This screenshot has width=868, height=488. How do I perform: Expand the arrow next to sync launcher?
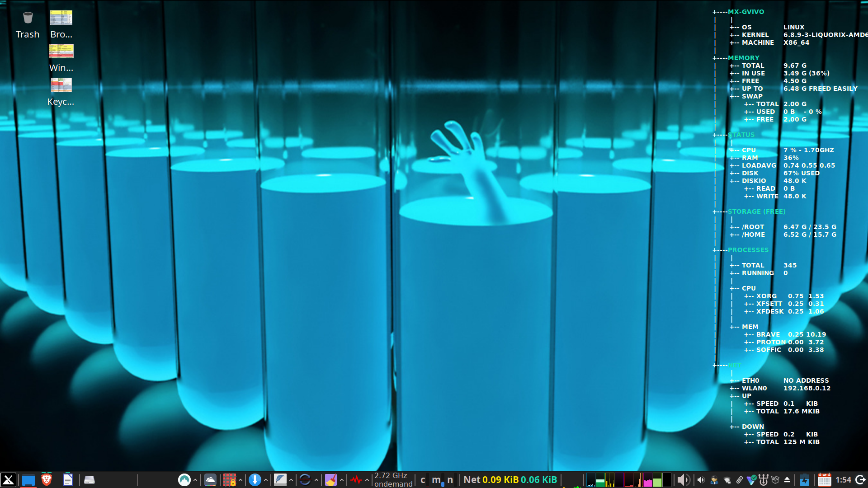click(x=316, y=480)
